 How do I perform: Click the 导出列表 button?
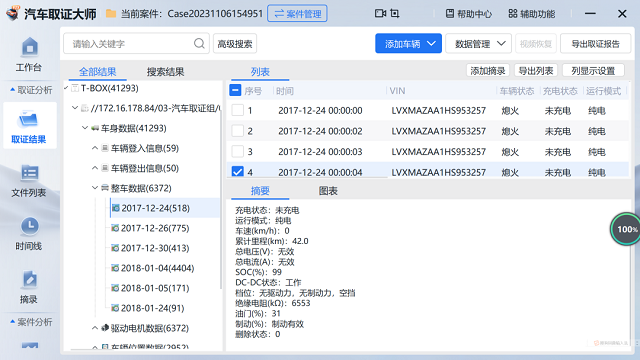[x=536, y=71]
